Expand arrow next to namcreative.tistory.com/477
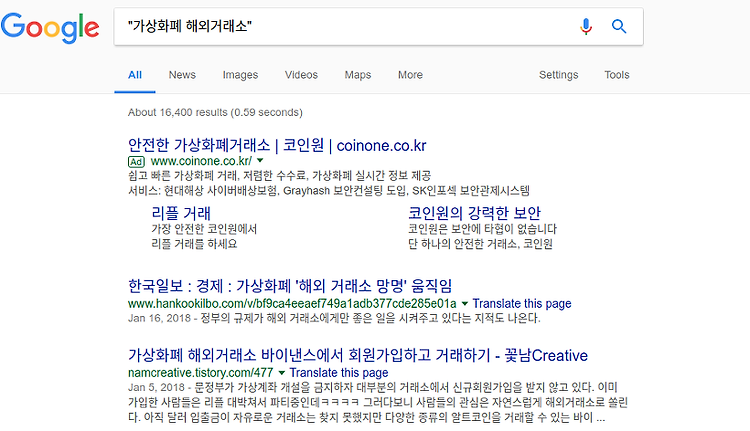The image size is (750, 431). pos(282,373)
